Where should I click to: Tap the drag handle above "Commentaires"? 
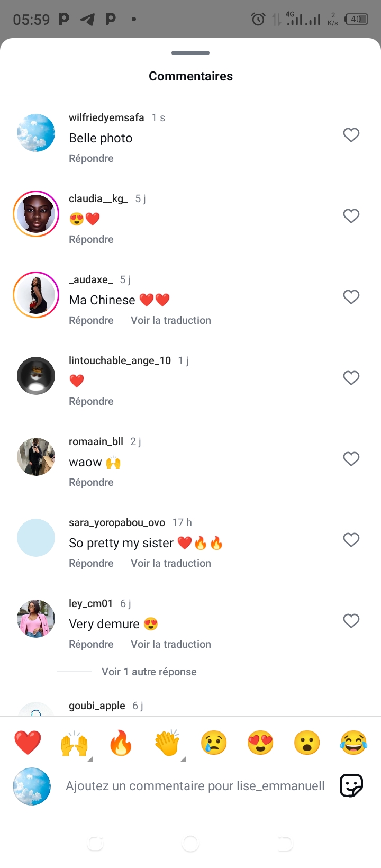coord(190,53)
